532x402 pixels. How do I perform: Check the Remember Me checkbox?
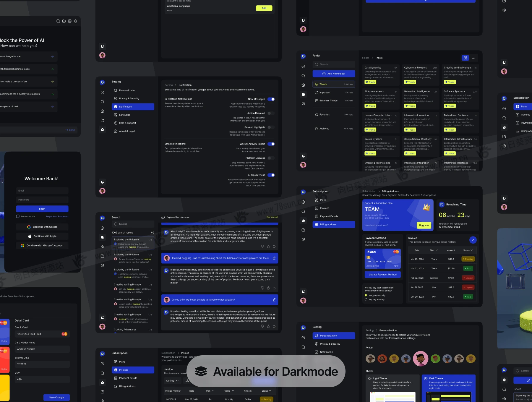(x=18, y=216)
